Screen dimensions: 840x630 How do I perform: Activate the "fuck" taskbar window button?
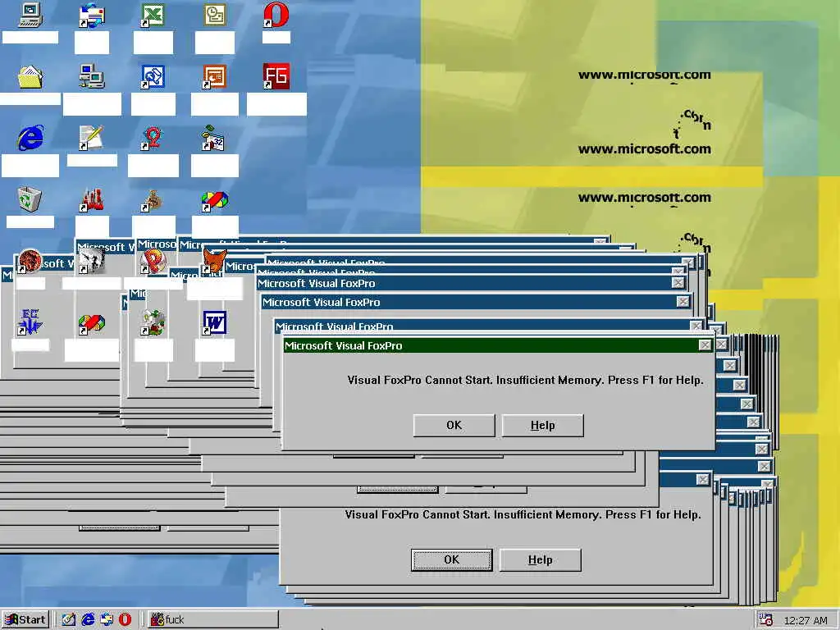pyautogui.click(x=212, y=619)
